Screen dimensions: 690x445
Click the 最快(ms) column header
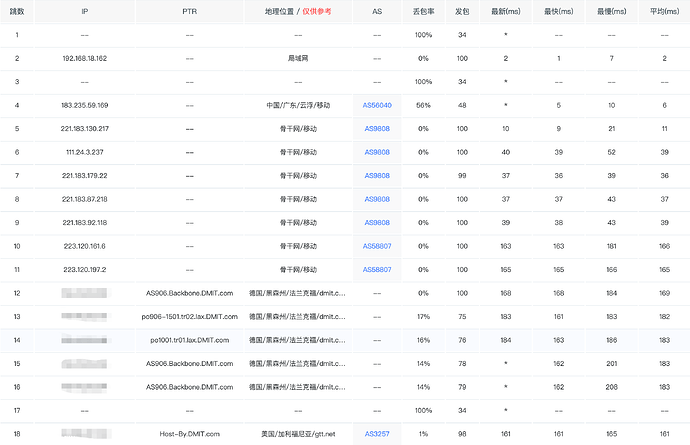point(558,11)
